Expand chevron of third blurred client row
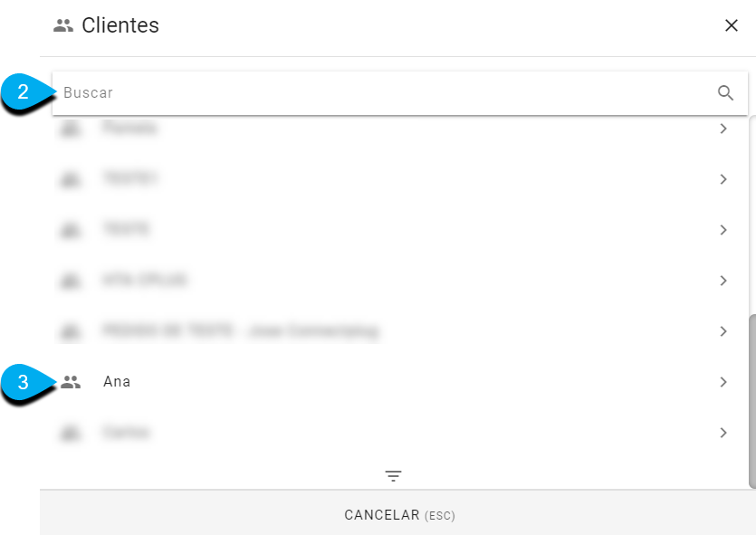 (723, 230)
